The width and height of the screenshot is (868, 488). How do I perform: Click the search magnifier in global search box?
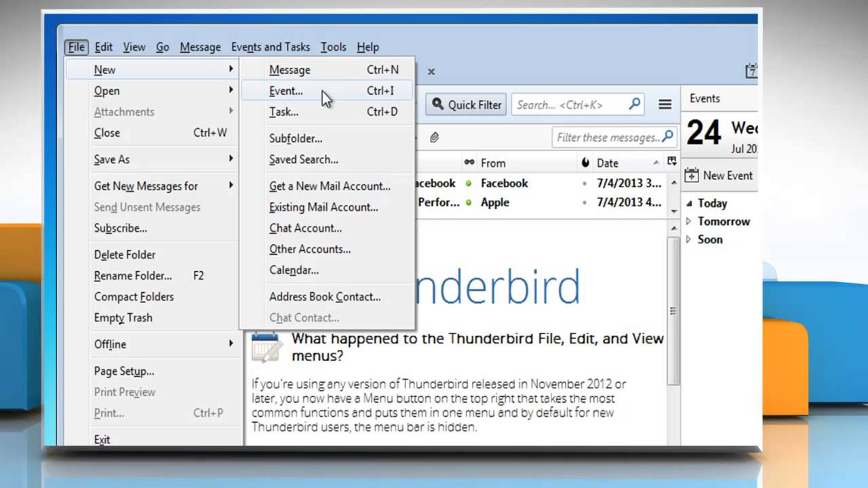pos(635,104)
